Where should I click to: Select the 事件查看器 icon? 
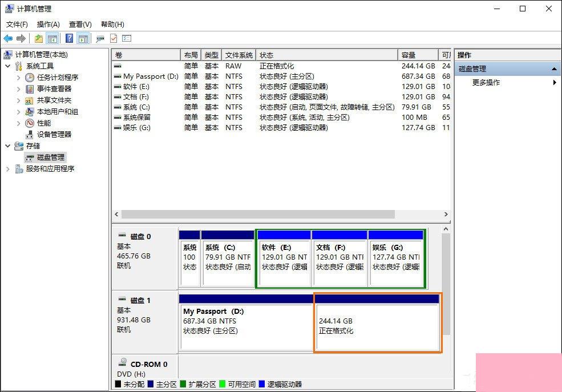[30, 89]
